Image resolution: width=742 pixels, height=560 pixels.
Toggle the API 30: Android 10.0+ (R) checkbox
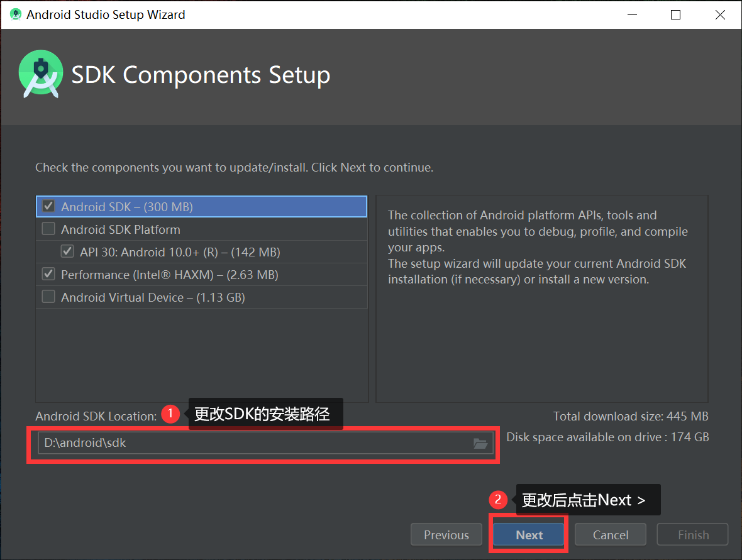[67, 251]
